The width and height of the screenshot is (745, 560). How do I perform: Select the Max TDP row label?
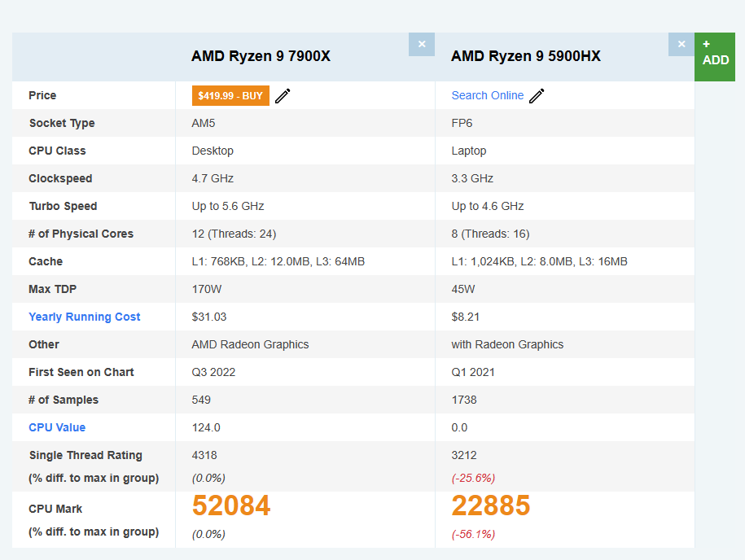coord(52,289)
